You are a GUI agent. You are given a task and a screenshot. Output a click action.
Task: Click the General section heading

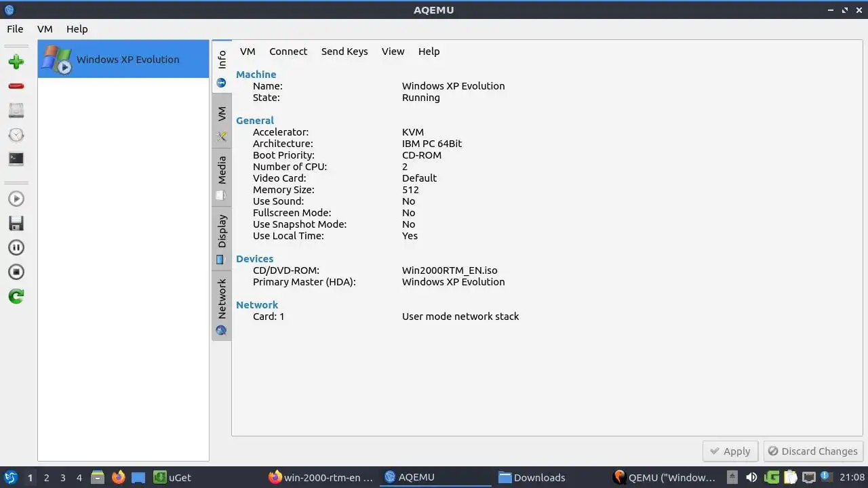255,121
